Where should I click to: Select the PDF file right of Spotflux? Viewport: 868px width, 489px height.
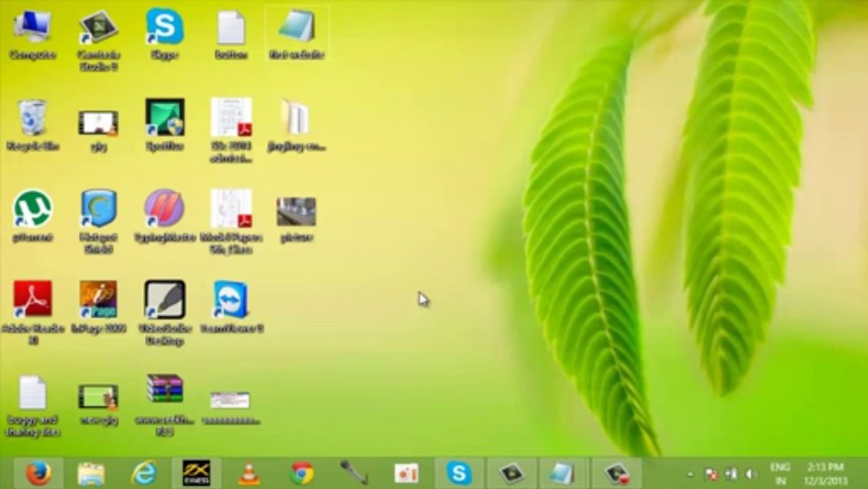231,130
